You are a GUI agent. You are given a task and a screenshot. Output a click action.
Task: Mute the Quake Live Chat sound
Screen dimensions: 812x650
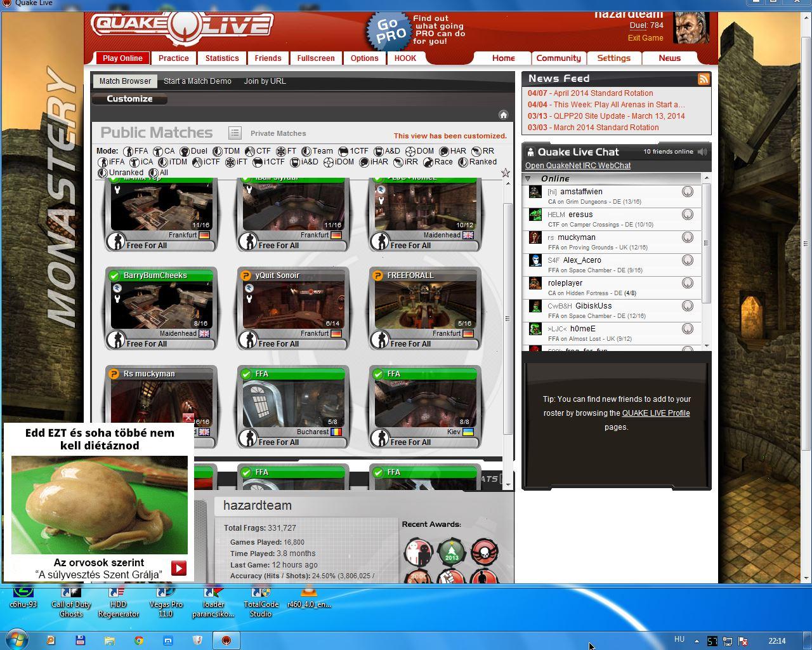pyautogui.click(x=702, y=152)
